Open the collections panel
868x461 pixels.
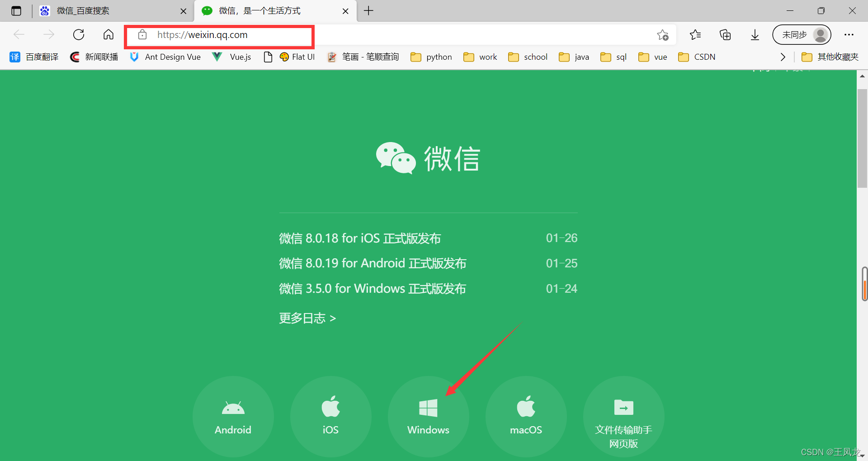725,35
